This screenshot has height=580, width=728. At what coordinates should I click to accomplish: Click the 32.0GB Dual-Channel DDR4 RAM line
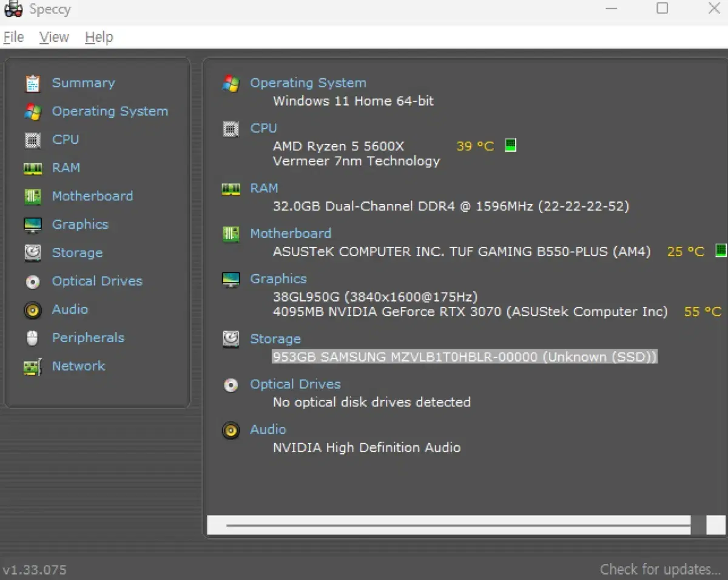click(x=451, y=206)
